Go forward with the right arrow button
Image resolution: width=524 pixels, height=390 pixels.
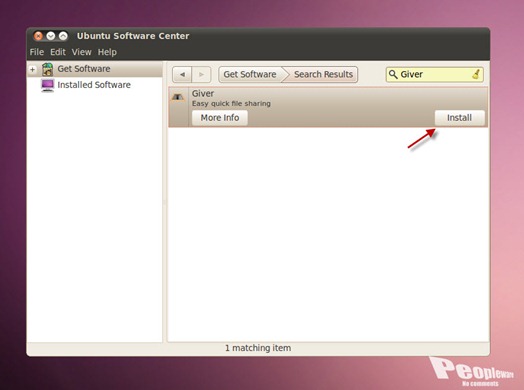tap(201, 74)
